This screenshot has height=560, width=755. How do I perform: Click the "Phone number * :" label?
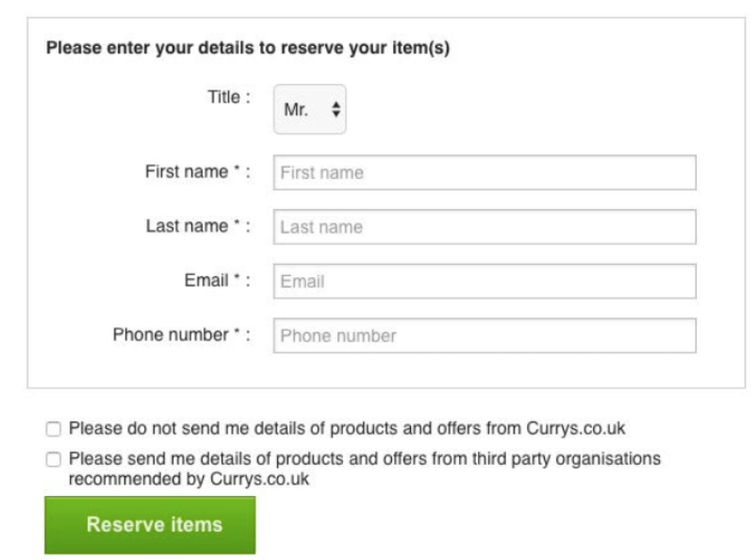click(181, 335)
